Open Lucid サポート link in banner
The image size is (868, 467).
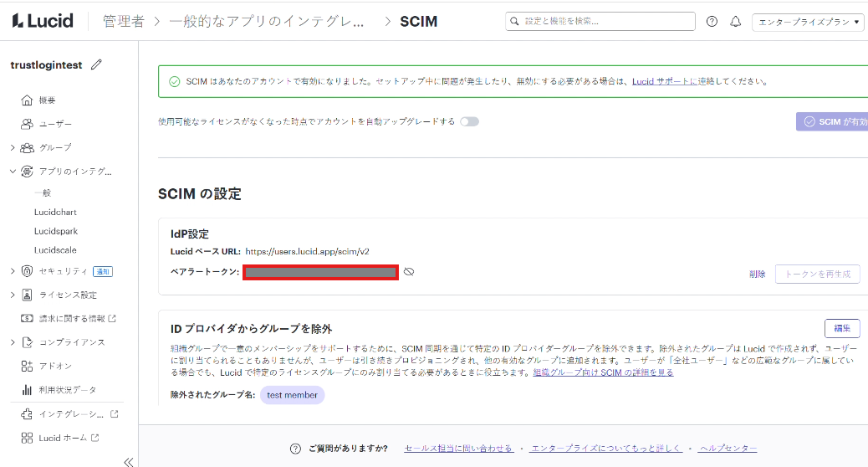point(664,81)
